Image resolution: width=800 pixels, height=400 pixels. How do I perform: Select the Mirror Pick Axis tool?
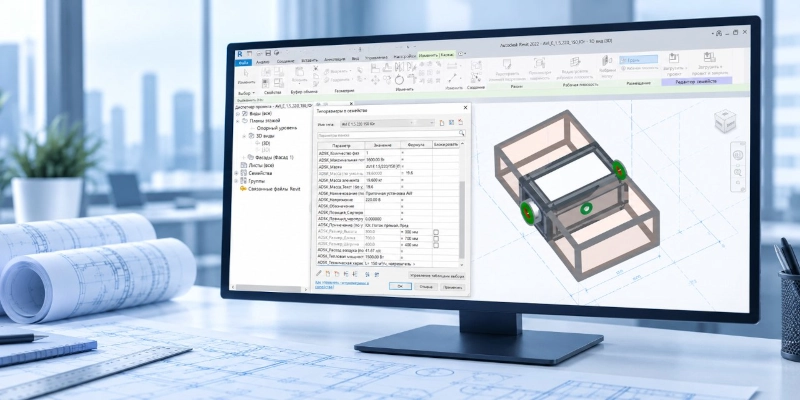pos(399,67)
